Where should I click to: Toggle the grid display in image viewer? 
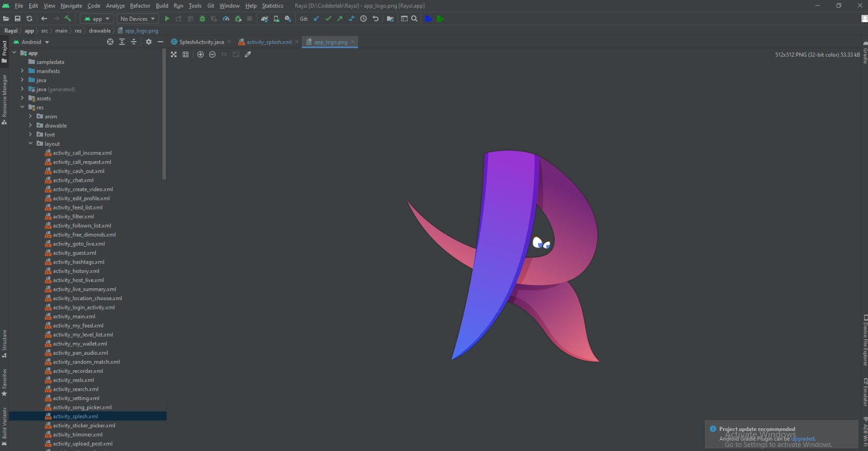[x=186, y=55]
